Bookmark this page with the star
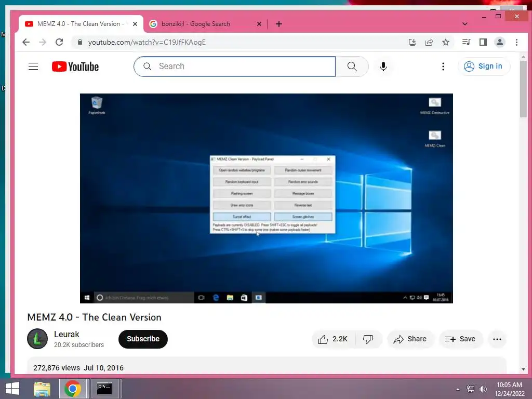 click(446, 42)
